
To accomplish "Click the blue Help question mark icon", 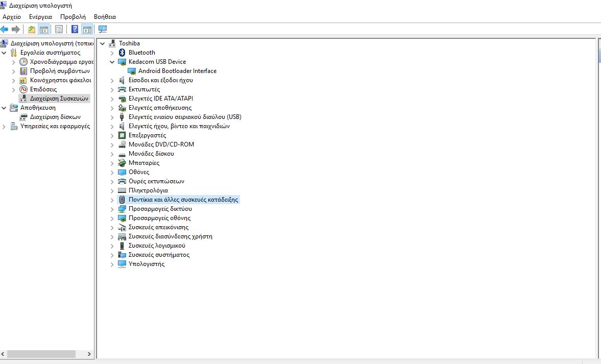I will [75, 29].
